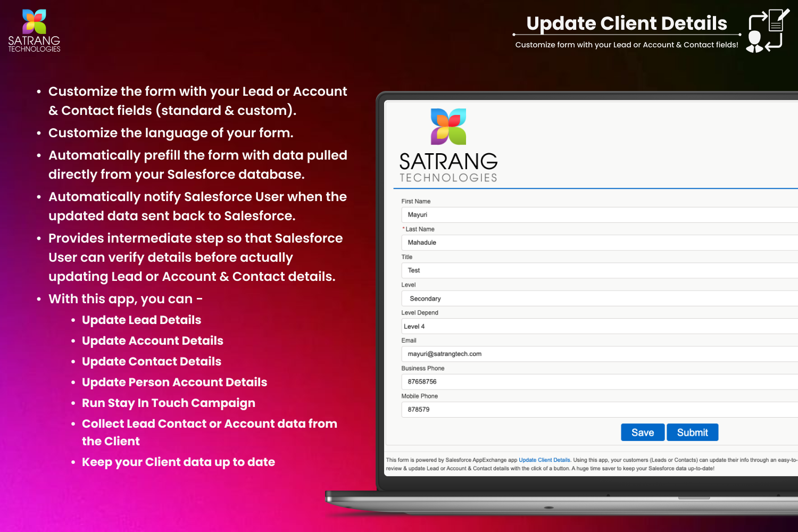Screen dimensions: 798x532
Task: Click the 'SATRANG TECHNOLOGIES' wordmark in the form
Action: pyautogui.click(x=448, y=168)
